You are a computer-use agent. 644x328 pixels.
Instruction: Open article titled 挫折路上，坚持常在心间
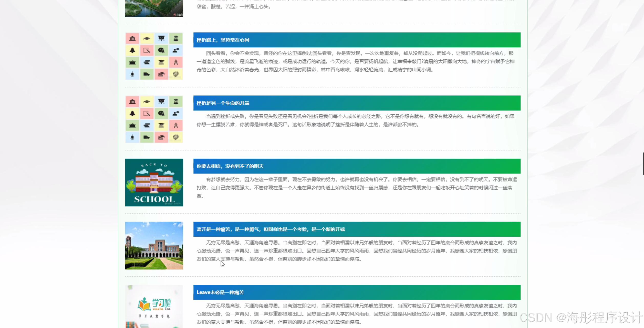point(223,40)
